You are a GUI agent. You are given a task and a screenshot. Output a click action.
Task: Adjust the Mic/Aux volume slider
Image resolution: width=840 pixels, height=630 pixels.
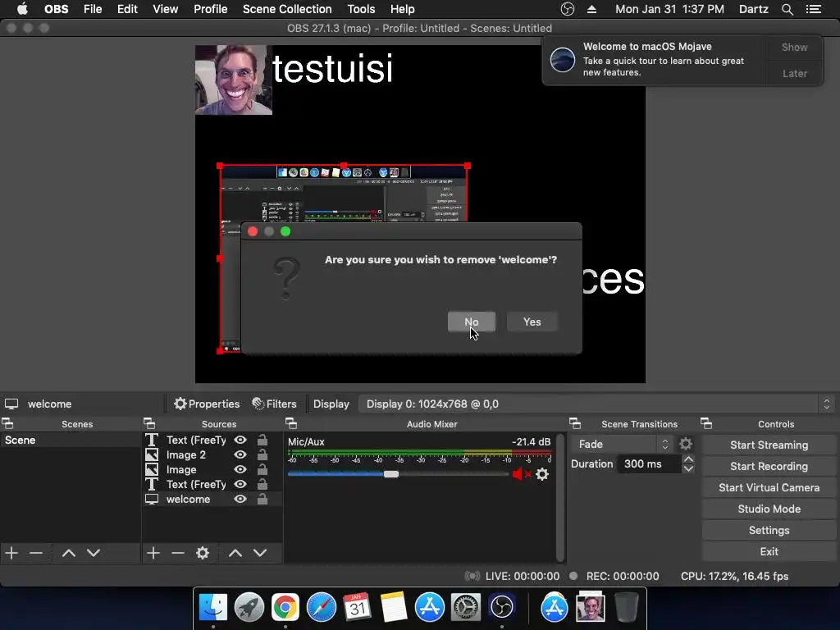391,474
